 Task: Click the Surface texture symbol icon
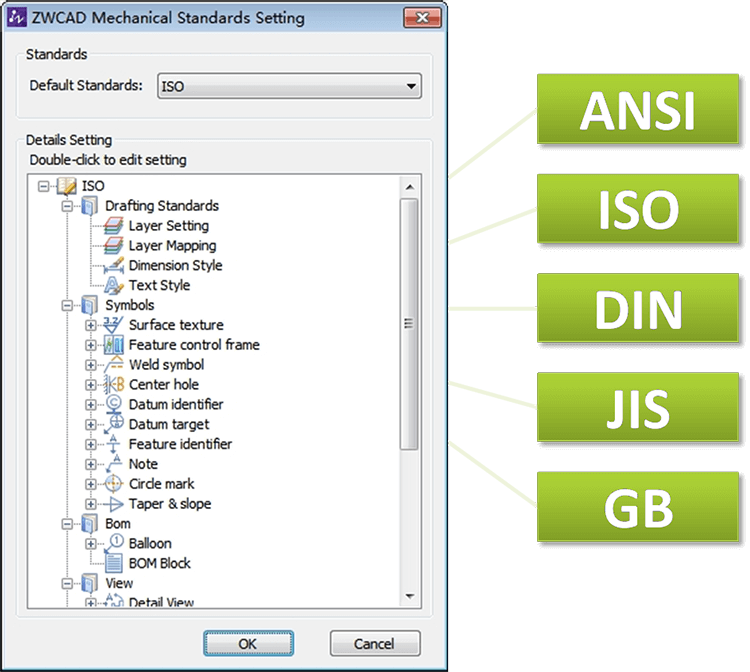[113, 325]
